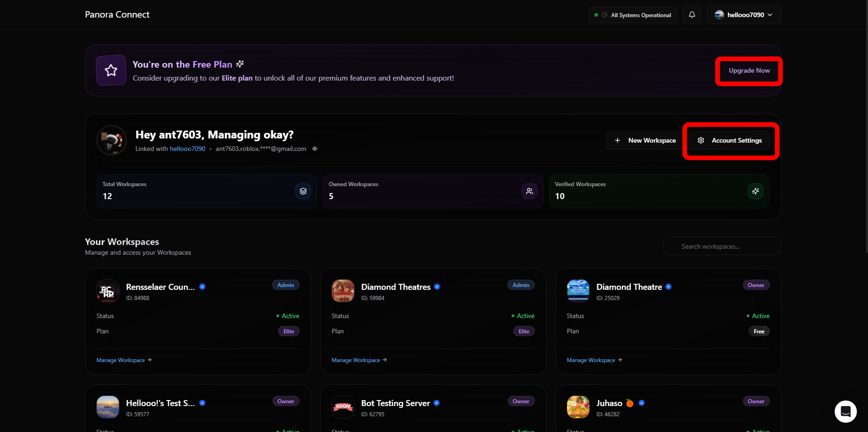Viewport: 868px width, 432px height.
Task: Reveal the masked ant7603 email address
Action: [x=314, y=149]
